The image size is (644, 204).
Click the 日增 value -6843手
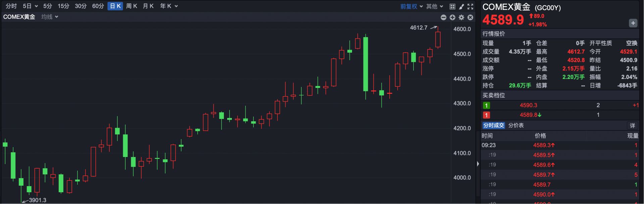(627, 85)
